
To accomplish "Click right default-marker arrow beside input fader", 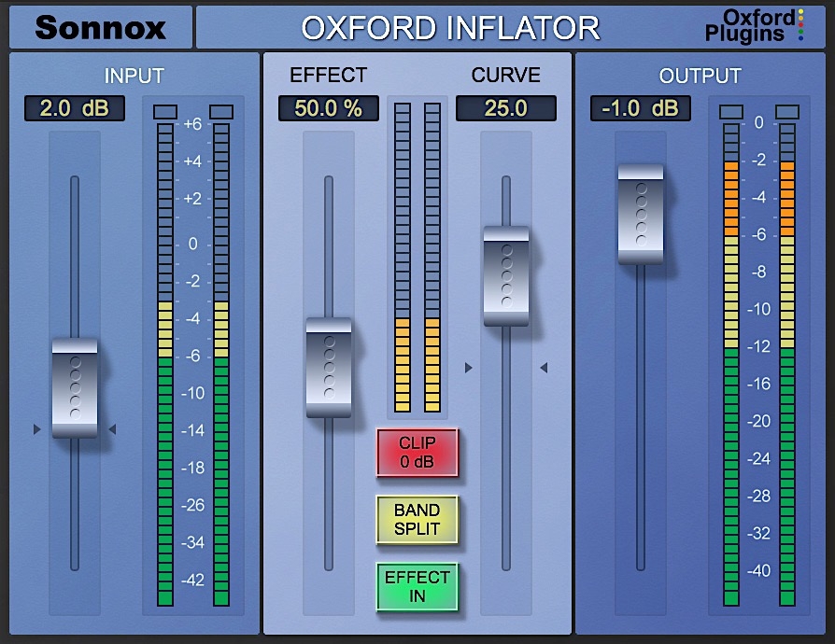I will (x=112, y=429).
